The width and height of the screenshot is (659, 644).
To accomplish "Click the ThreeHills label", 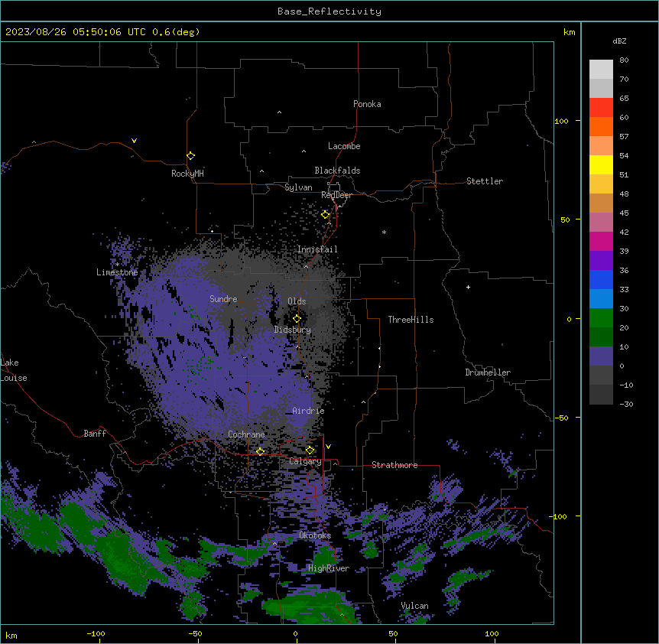I will pyautogui.click(x=411, y=320).
